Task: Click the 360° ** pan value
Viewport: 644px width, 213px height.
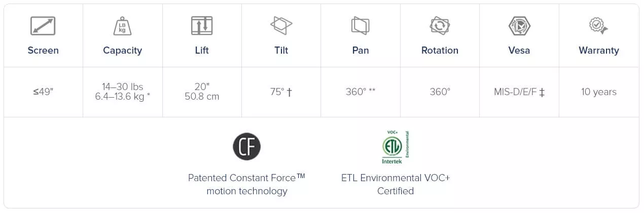Action: tap(361, 92)
